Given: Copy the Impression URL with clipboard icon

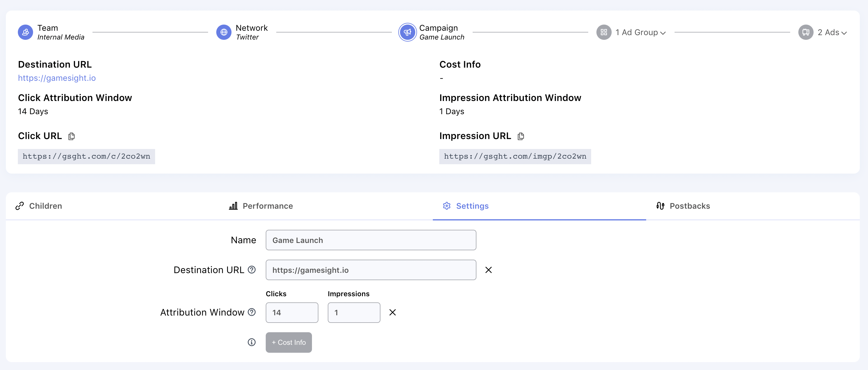Looking at the screenshot, I should 521,136.
